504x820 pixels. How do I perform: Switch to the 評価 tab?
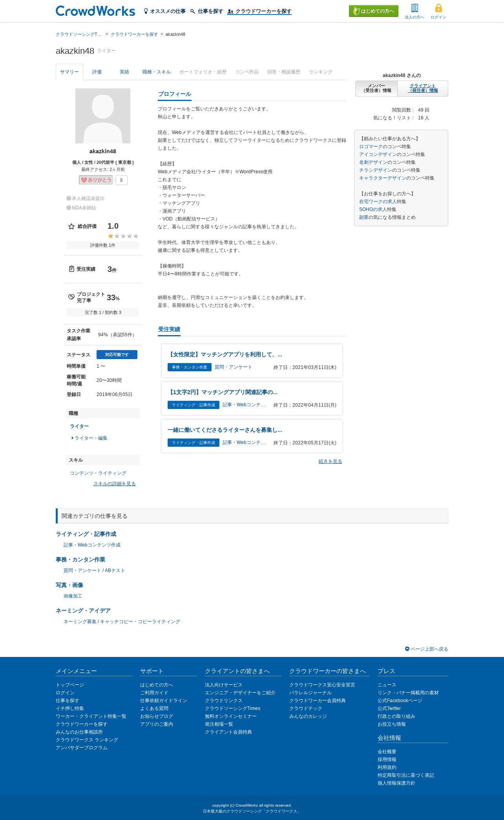(97, 72)
